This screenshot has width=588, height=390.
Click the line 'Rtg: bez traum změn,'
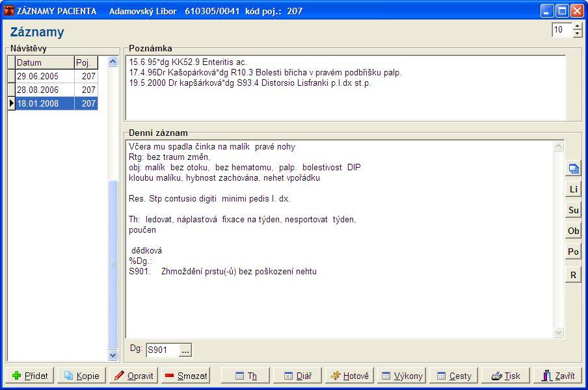click(x=170, y=157)
